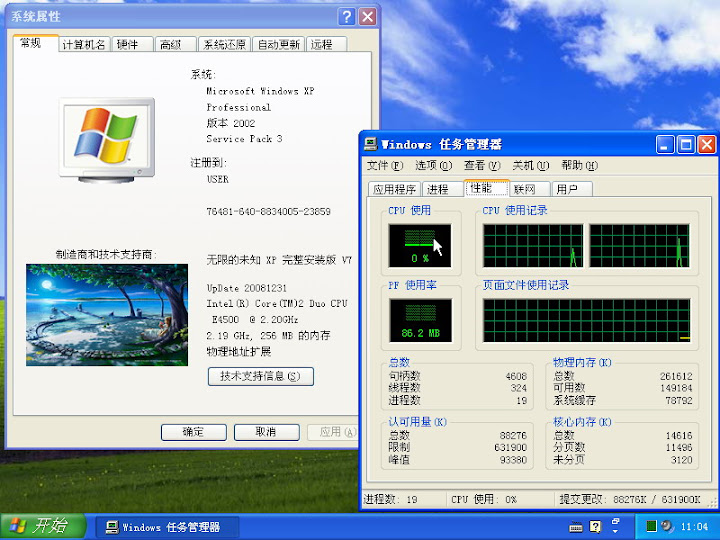Open the 计算机名 tab

(84, 45)
